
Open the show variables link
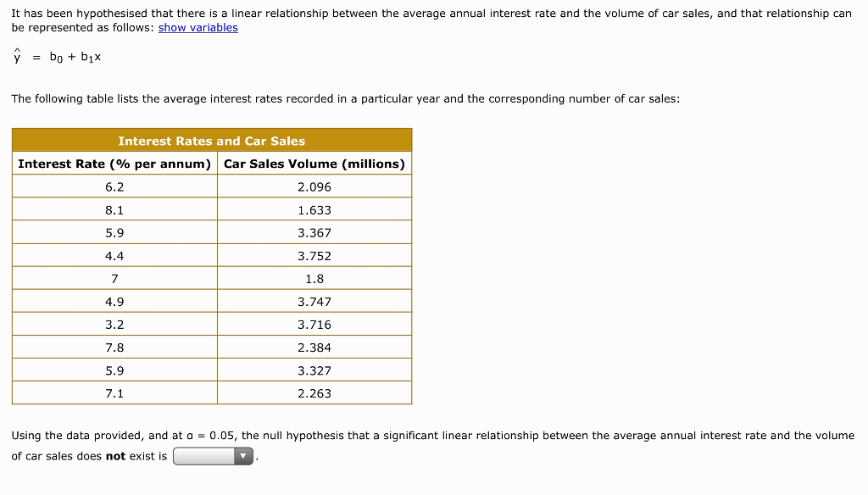click(198, 28)
